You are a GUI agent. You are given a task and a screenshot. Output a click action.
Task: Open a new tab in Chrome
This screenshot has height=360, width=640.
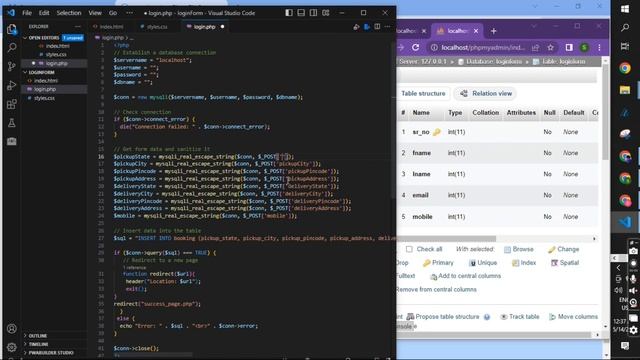[x=493, y=31]
